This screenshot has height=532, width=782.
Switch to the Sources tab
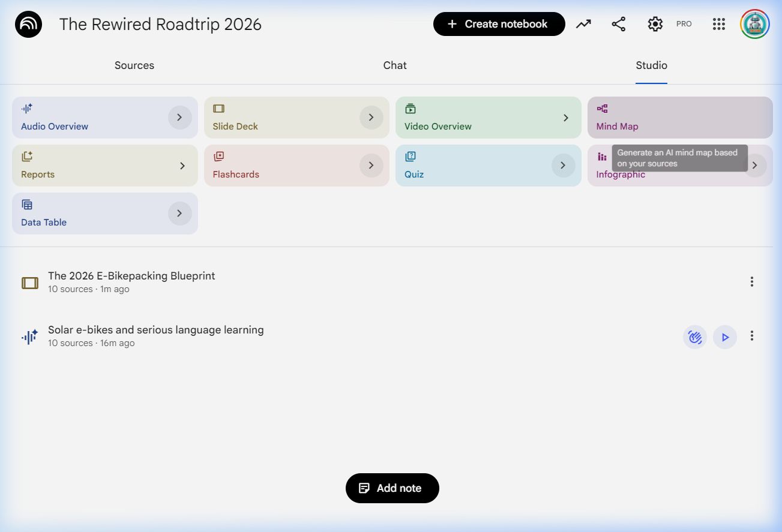(x=134, y=65)
